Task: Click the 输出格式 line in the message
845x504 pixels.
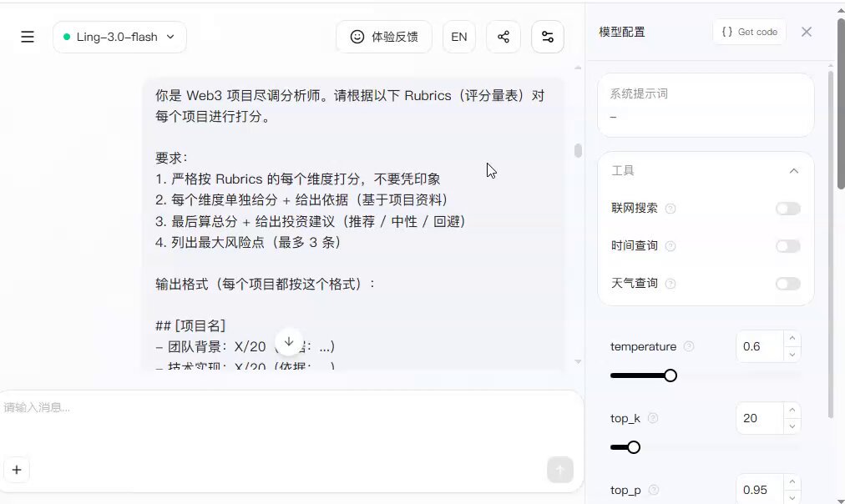Action: [x=266, y=284]
